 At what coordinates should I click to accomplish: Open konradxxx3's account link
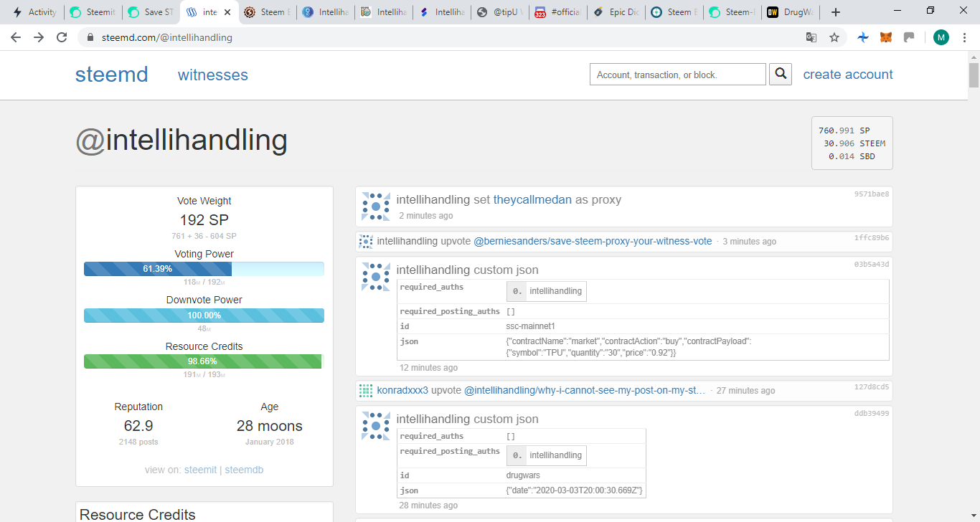tap(402, 391)
